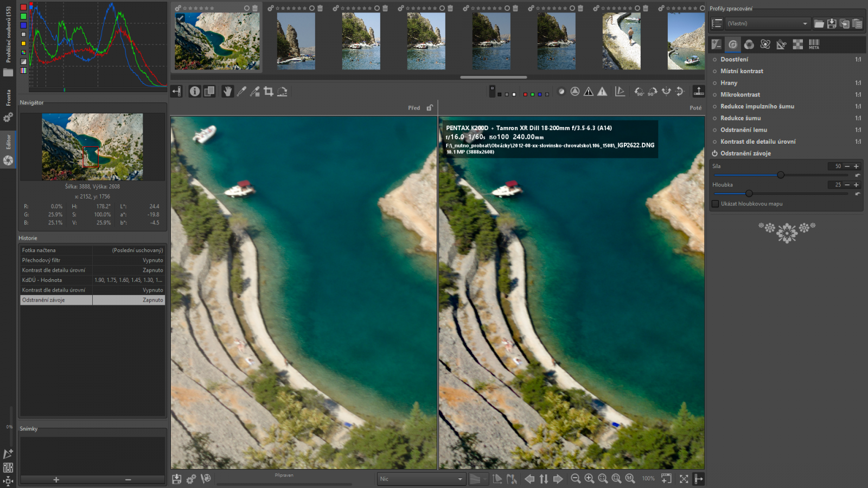868x488 pixels.
Task: Open Meta tab with barcode icon
Action: [814, 44]
